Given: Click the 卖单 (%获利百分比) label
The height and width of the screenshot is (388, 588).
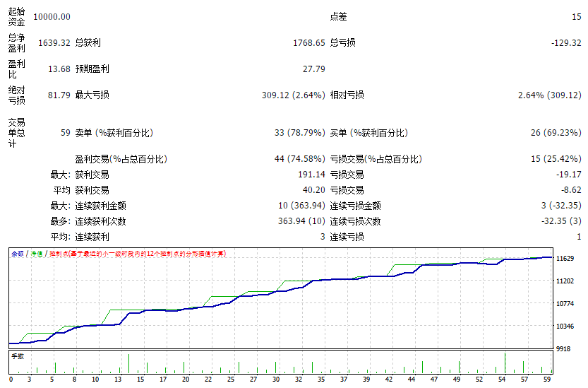Looking at the screenshot, I should point(114,133).
